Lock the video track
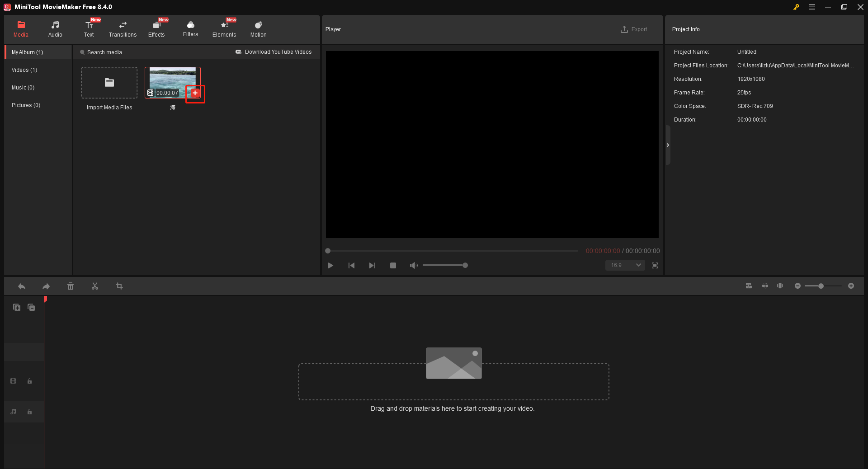The image size is (868, 469). [x=29, y=381]
